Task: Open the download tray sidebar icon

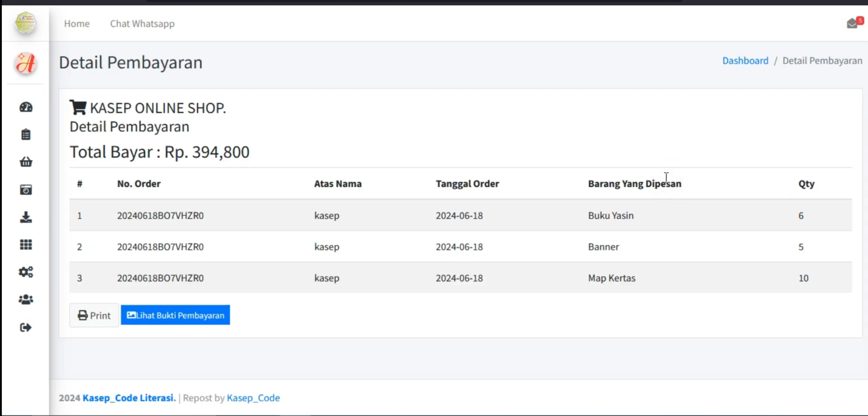Action: (26, 217)
